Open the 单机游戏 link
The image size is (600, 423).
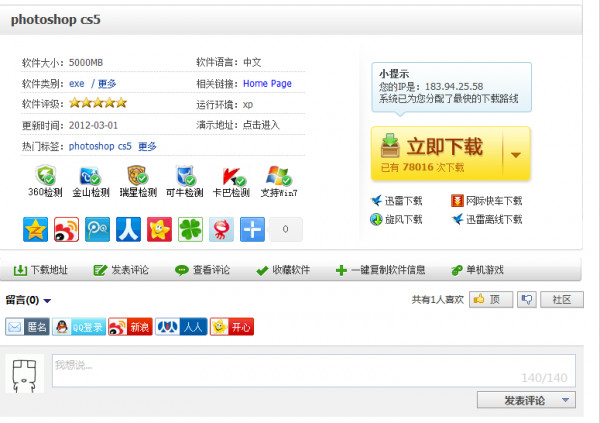(x=477, y=270)
